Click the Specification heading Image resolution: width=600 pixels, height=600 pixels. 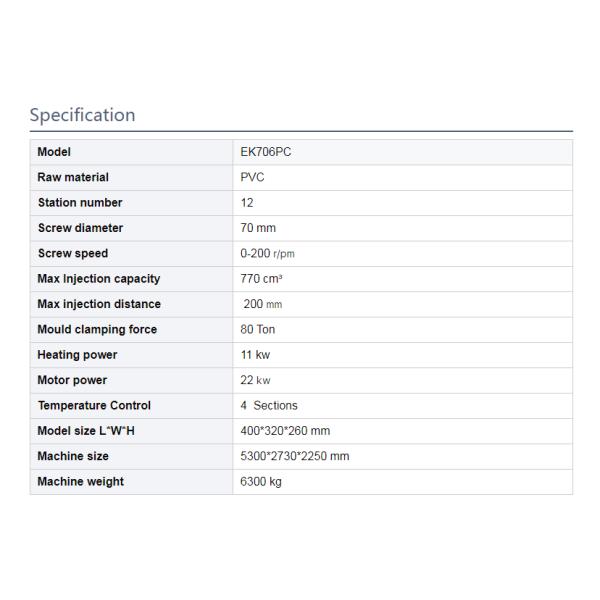coord(82,115)
